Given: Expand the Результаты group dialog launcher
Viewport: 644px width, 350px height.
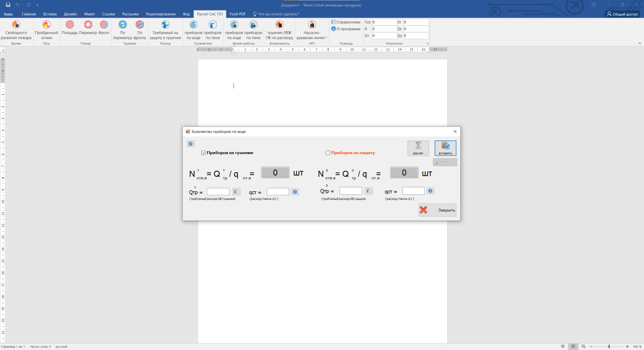Looking at the screenshot, I should 428,44.
